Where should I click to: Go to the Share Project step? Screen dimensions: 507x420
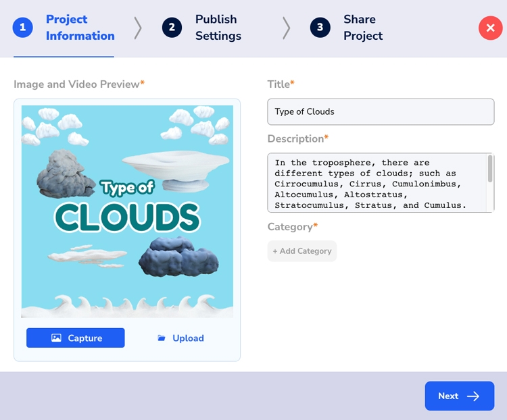click(362, 28)
